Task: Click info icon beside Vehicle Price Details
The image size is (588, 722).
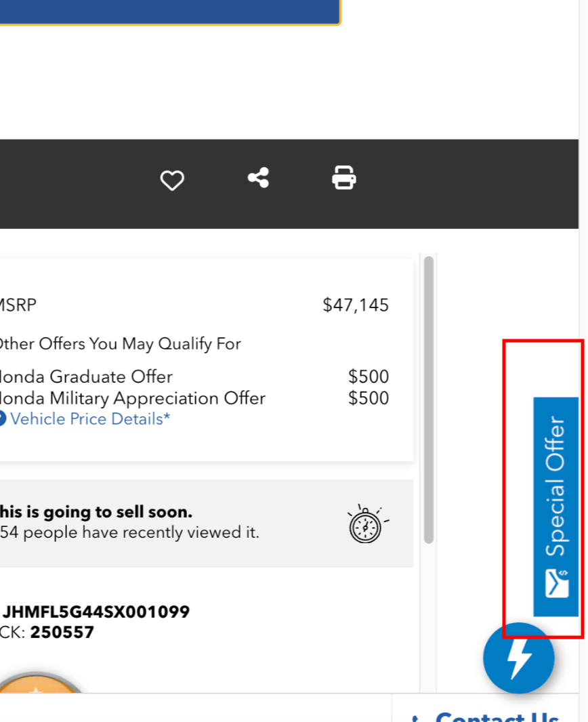Action: click(2, 419)
